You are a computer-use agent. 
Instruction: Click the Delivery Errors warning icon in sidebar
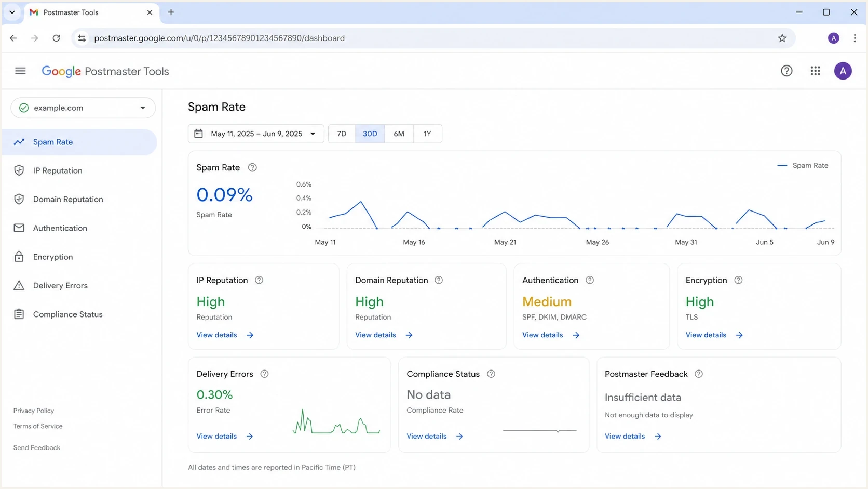point(19,285)
